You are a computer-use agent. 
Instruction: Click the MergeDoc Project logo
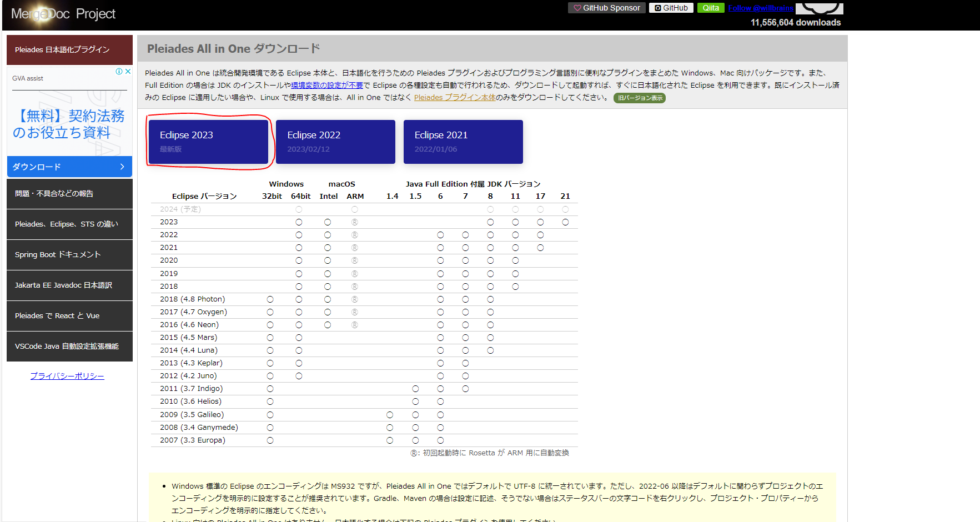(x=63, y=14)
